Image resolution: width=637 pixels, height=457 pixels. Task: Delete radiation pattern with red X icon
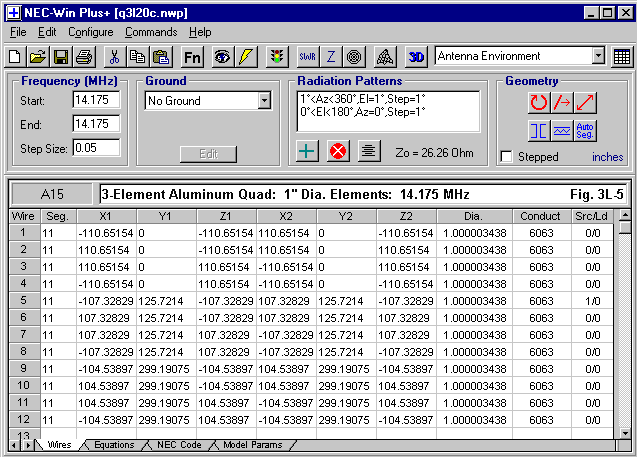338,151
